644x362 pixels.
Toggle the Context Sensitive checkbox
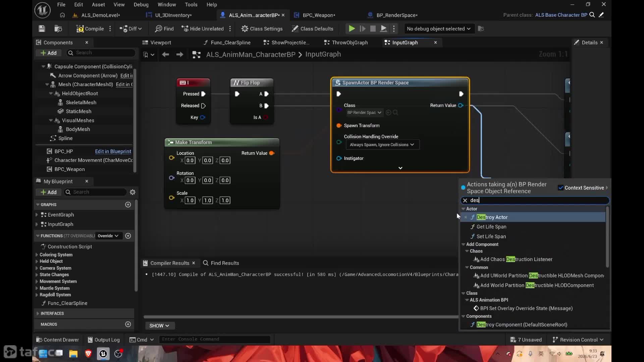tap(560, 188)
